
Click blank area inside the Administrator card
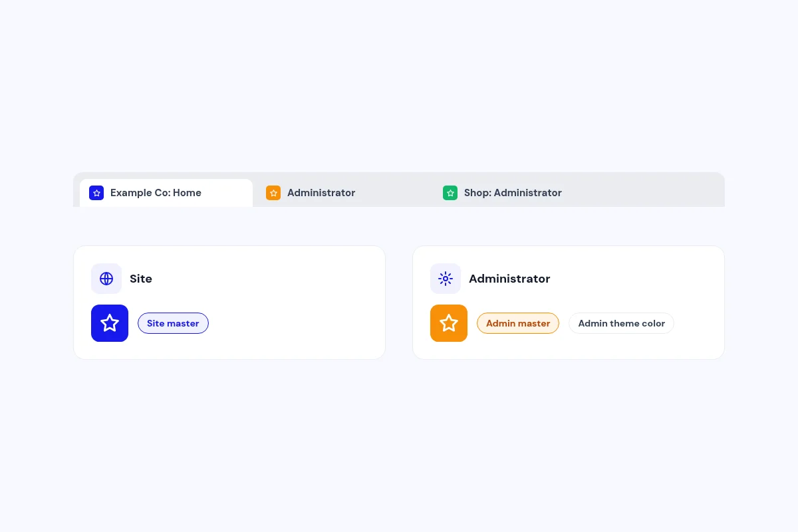(638, 279)
